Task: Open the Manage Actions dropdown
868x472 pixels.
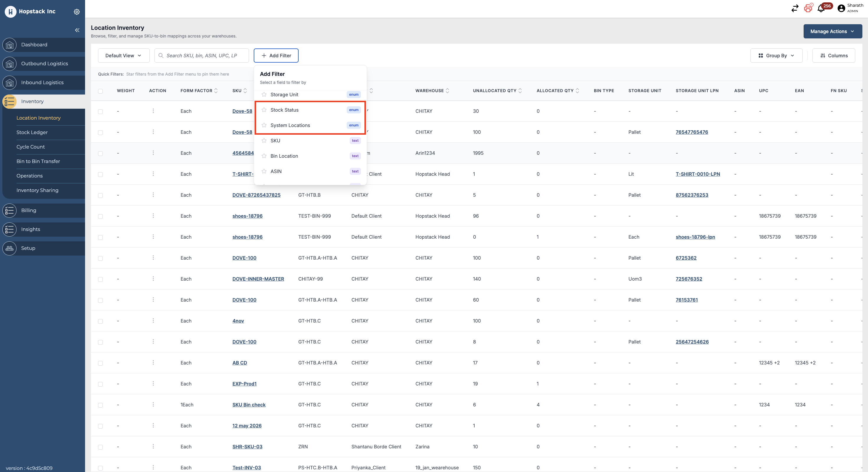Action: [x=832, y=31]
